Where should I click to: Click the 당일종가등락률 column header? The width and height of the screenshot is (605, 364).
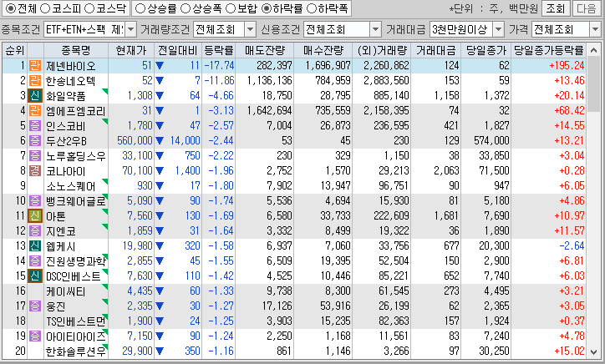point(549,50)
